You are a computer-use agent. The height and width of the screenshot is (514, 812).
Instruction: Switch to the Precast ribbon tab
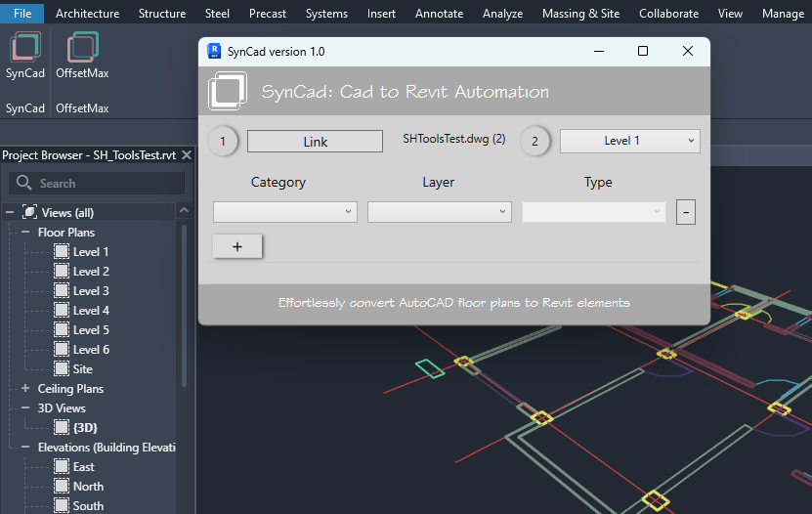(267, 14)
